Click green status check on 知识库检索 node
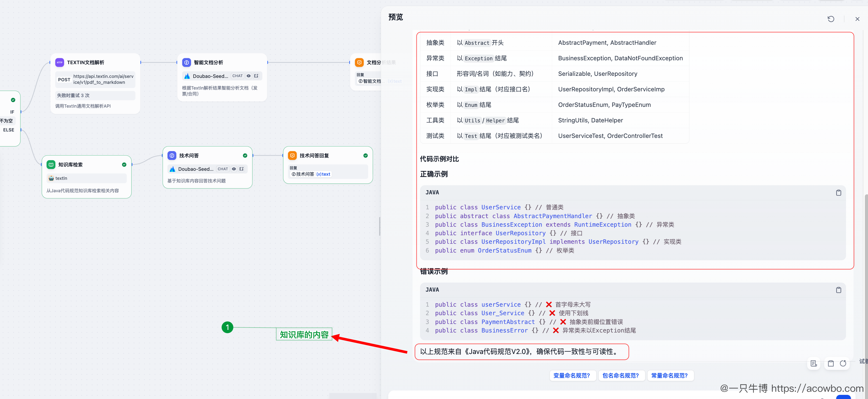868x399 pixels. click(x=124, y=165)
